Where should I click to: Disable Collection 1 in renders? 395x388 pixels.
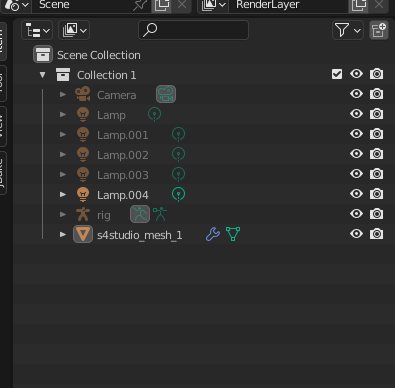(x=377, y=74)
